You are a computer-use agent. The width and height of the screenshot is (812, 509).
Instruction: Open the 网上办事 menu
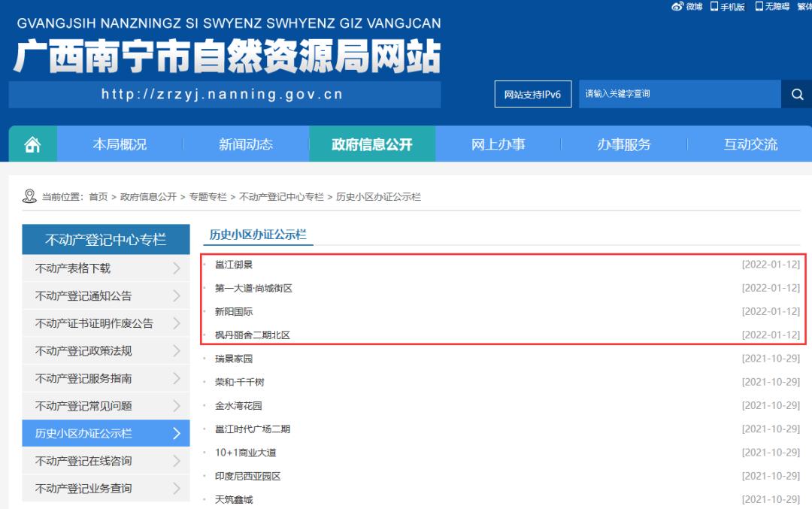pyautogui.click(x=498, y=144)
